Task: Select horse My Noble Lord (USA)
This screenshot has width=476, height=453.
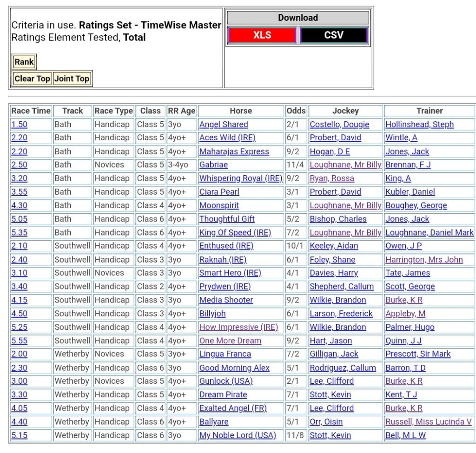Action: (x=238, y=435)
